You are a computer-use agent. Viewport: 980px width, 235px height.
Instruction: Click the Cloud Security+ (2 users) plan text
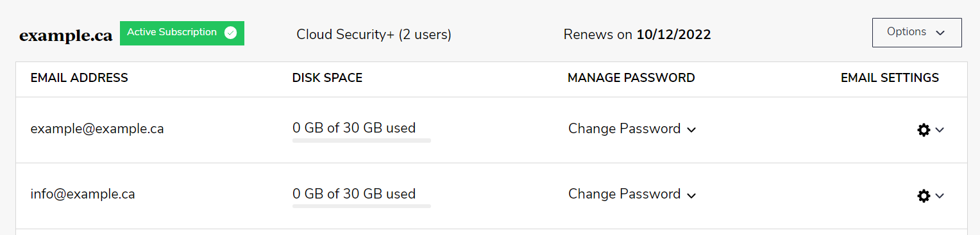click(x=374, y=35)
